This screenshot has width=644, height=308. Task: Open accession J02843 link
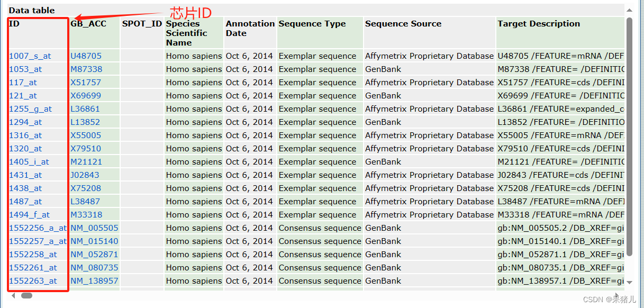point(85,175)
